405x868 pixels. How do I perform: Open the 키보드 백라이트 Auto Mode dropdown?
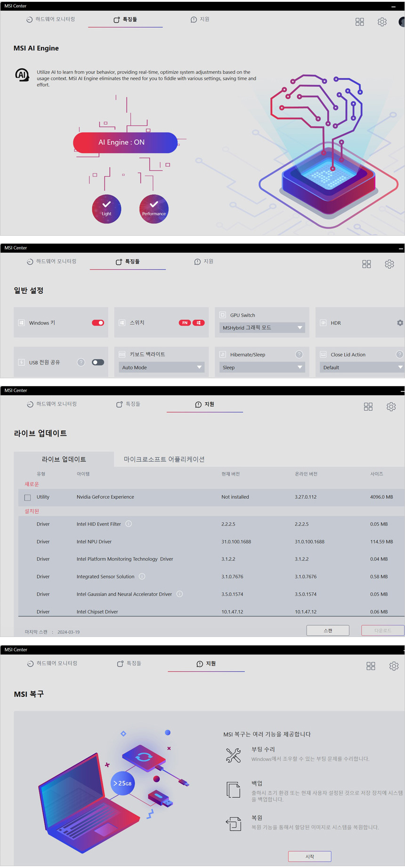(x=162, y=367)
